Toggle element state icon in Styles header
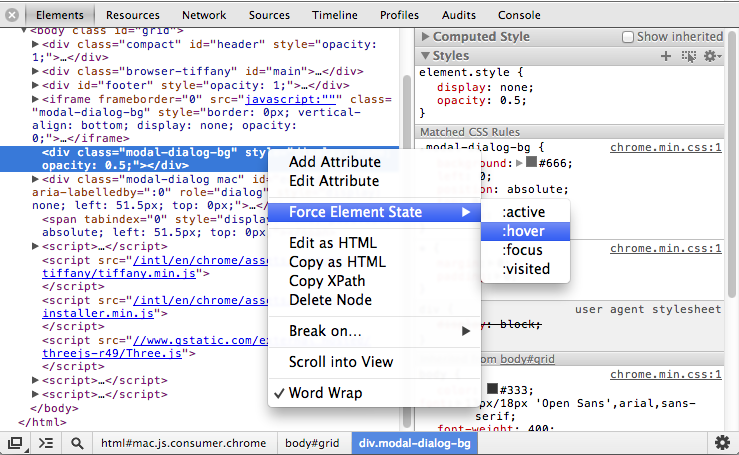The width and height of the screenshot is (739, 455). pyautogui.click(x=688, y=56)
